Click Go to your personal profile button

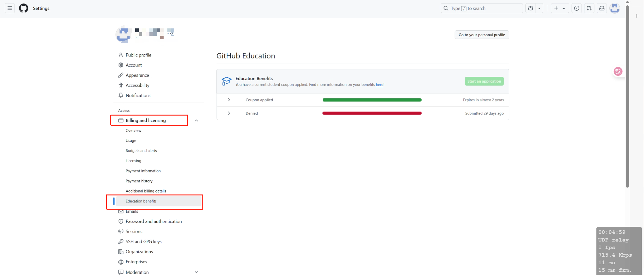(x=482, y=35)
